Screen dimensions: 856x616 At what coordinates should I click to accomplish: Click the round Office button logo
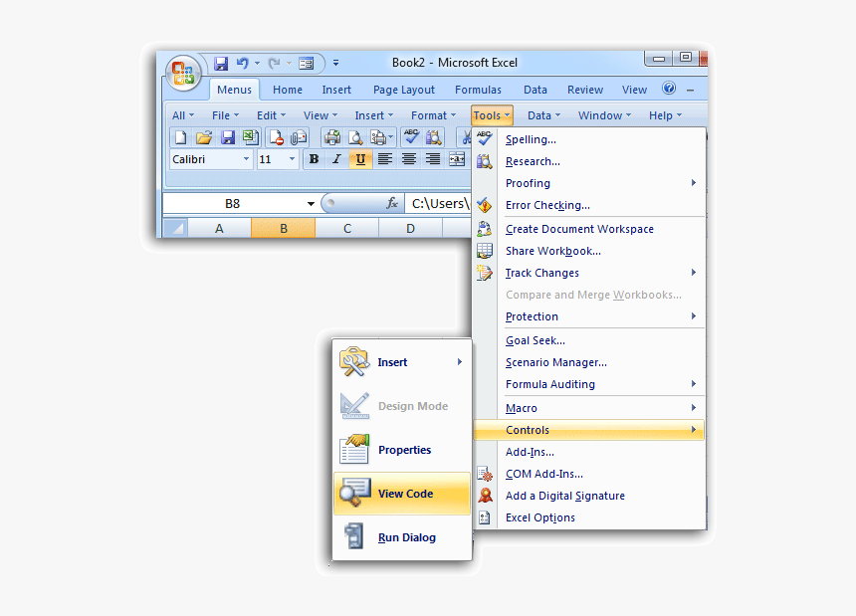183,73
